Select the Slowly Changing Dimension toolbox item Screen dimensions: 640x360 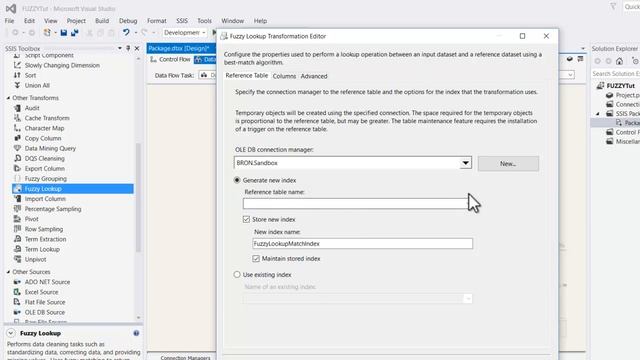click(62, 65)
